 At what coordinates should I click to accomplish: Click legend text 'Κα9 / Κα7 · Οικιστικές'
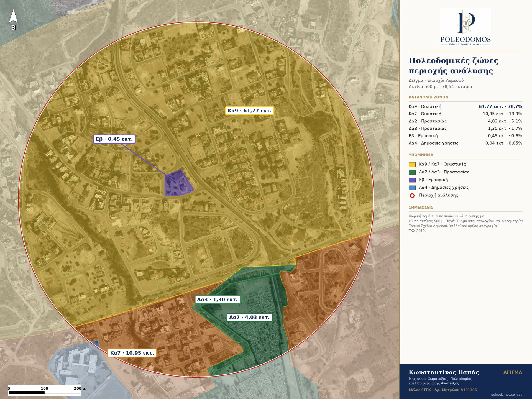click(x=442, y=164)
